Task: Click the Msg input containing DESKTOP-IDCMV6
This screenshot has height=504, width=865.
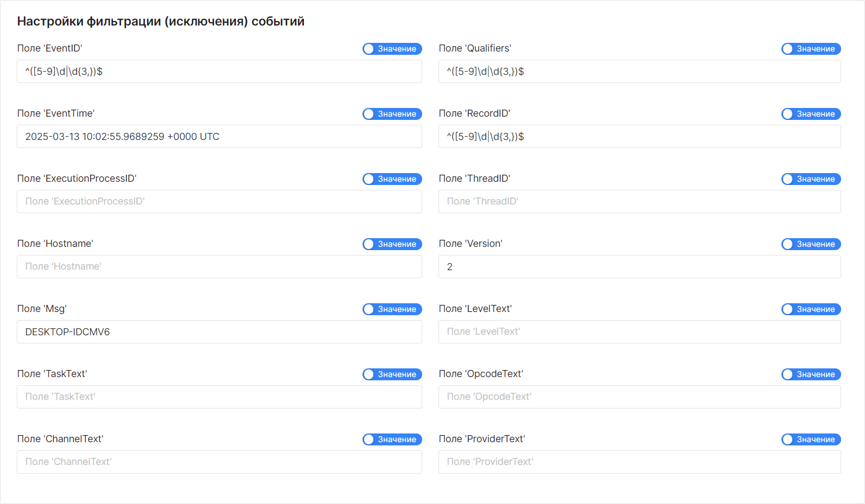Action: click(219, 332)
